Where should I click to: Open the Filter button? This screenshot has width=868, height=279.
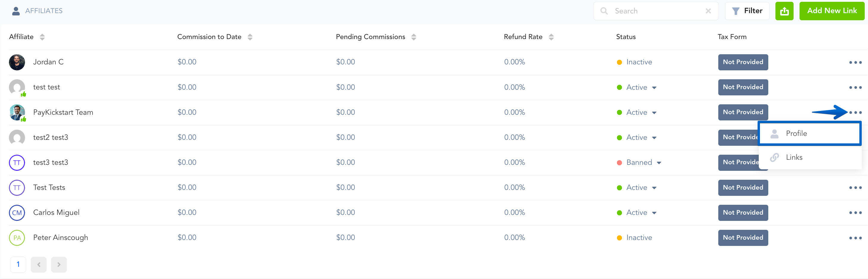point(747,11)
